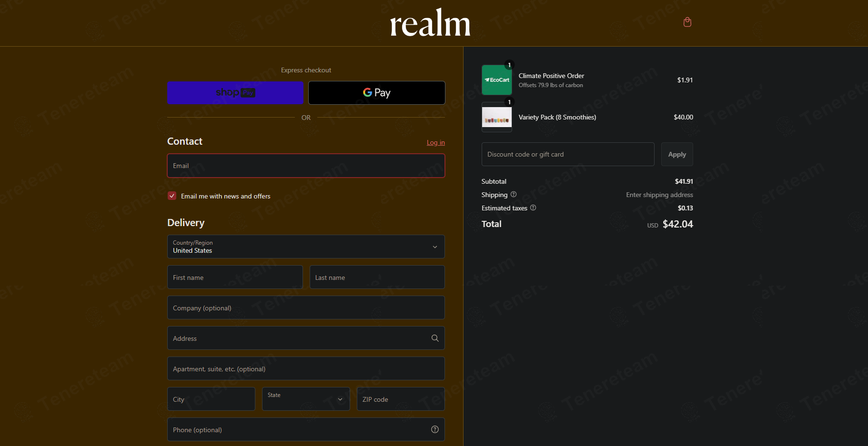Focus the City field

[x=211, y=399]
